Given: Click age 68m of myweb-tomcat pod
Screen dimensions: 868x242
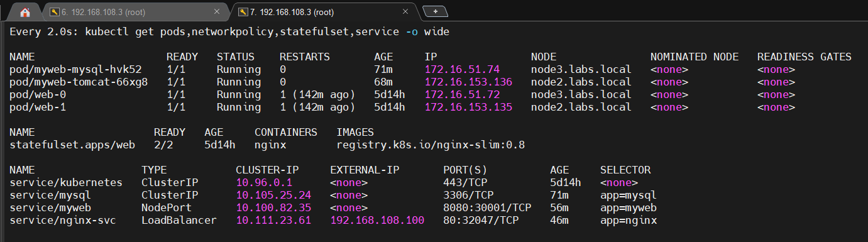Looking at the screenshot, I should click(383, 82).
